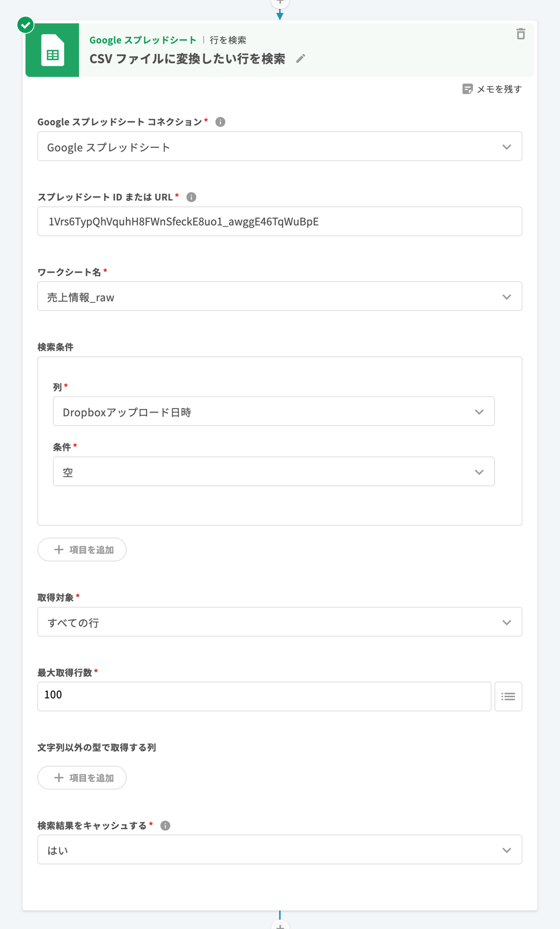
Task: Open the Google スプレッドシート connection dropdown
Action: point(280,146)
